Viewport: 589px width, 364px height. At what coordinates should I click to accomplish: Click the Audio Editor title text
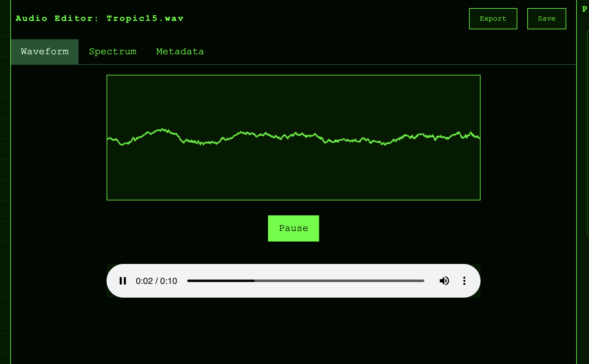[57, 19]
